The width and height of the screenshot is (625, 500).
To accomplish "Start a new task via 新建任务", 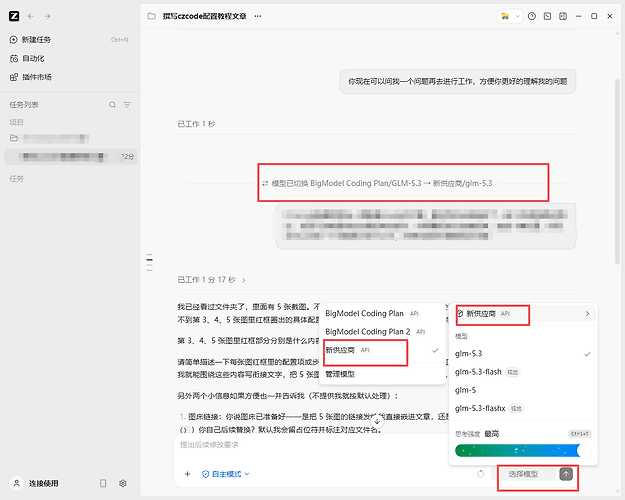I will pyautogui.click(x=69, y=39).
